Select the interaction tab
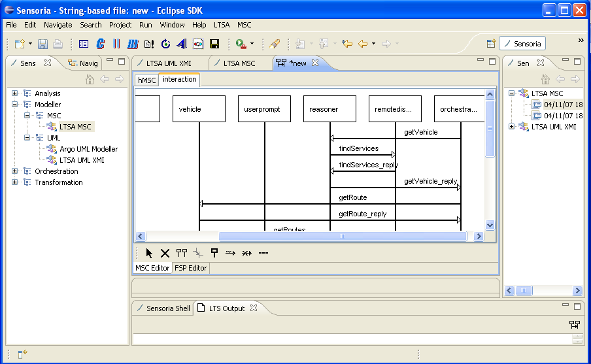The width and height of the screenshot is (591, 364). click(179, 80)
